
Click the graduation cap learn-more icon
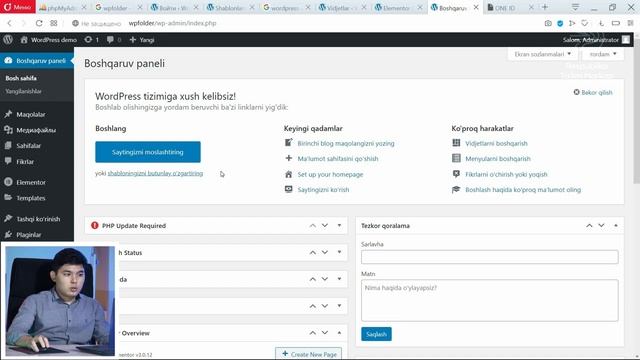(456, 189)
